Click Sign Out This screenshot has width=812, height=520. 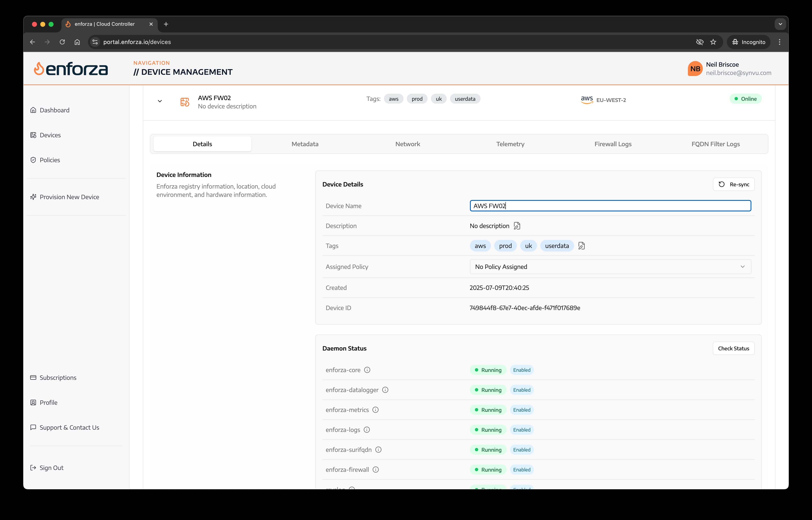[x=46, y=468]
